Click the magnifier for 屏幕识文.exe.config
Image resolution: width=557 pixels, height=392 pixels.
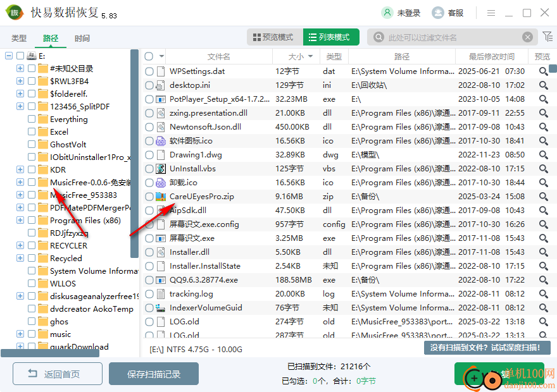point(543,224)
